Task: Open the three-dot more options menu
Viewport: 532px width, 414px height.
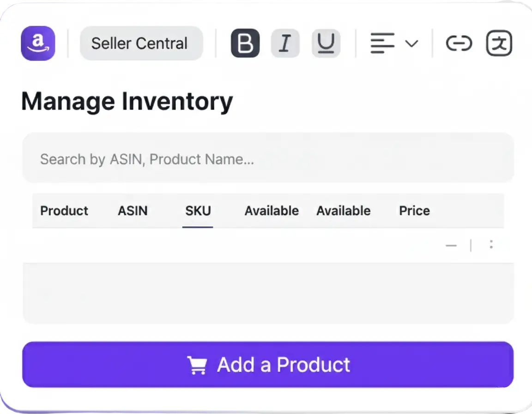Action: click(x=491, y=244)
